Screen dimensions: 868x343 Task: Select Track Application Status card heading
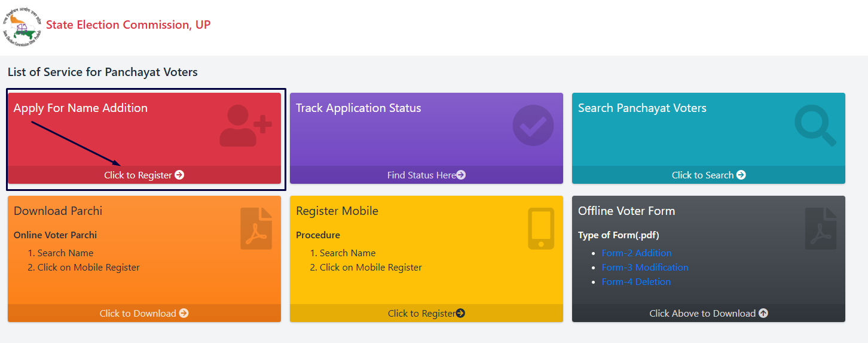(x=358, y=108)
